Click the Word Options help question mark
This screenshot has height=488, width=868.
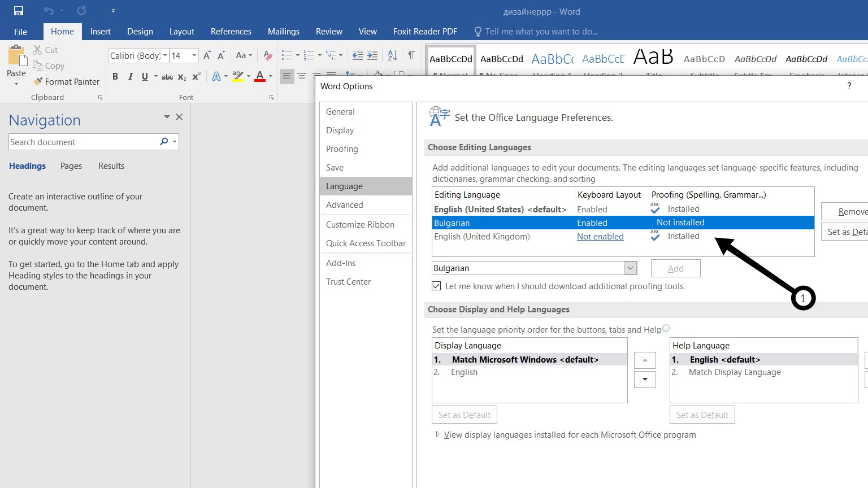coord(849,86)
